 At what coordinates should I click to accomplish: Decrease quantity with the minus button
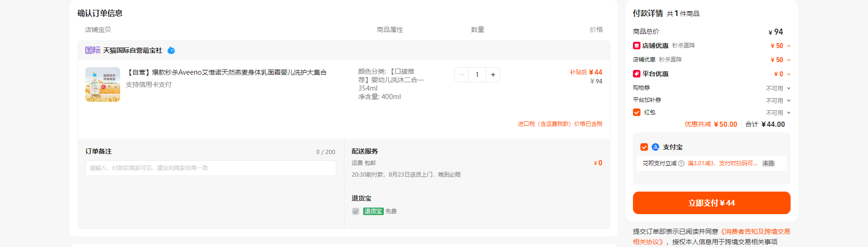click(462, 75)
